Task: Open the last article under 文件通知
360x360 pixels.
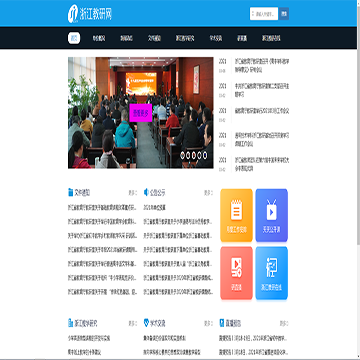Action: coord(102,292)
